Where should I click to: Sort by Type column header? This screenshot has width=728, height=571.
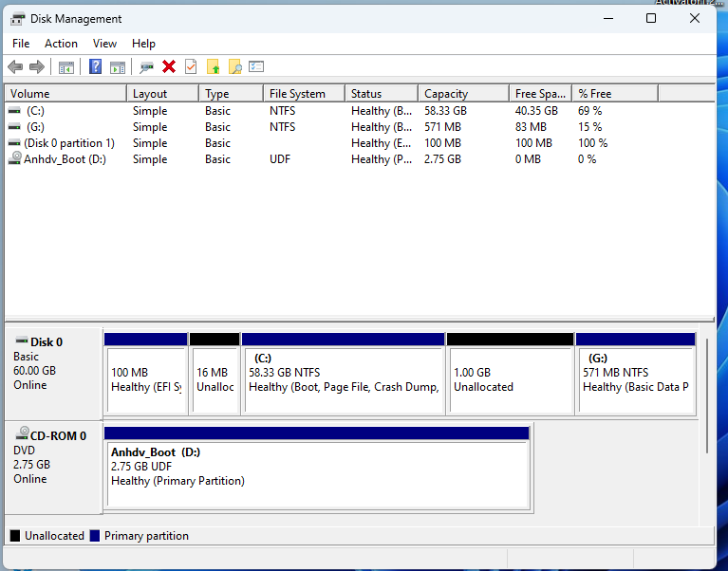click(232, 94)
